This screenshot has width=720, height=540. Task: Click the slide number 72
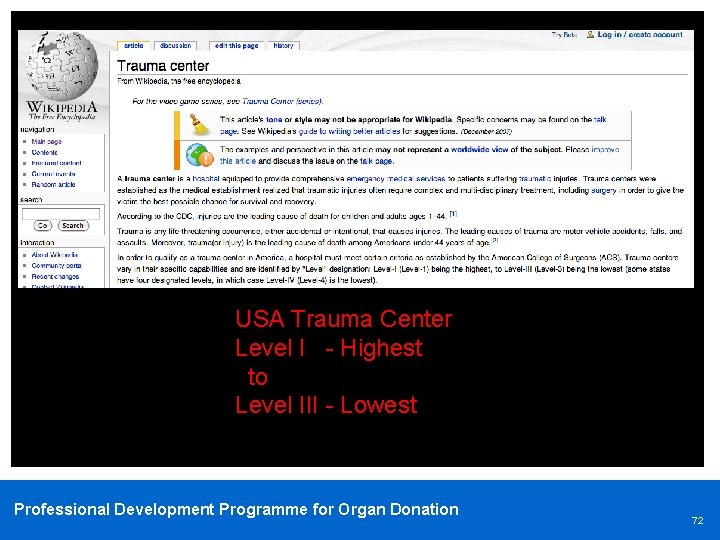(x=697, y=520)
